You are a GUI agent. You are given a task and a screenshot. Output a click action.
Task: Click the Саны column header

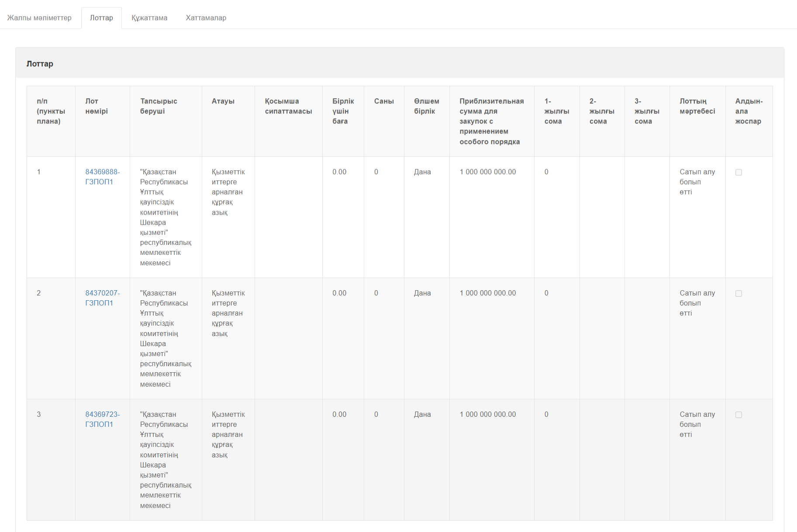pos(384,101)
